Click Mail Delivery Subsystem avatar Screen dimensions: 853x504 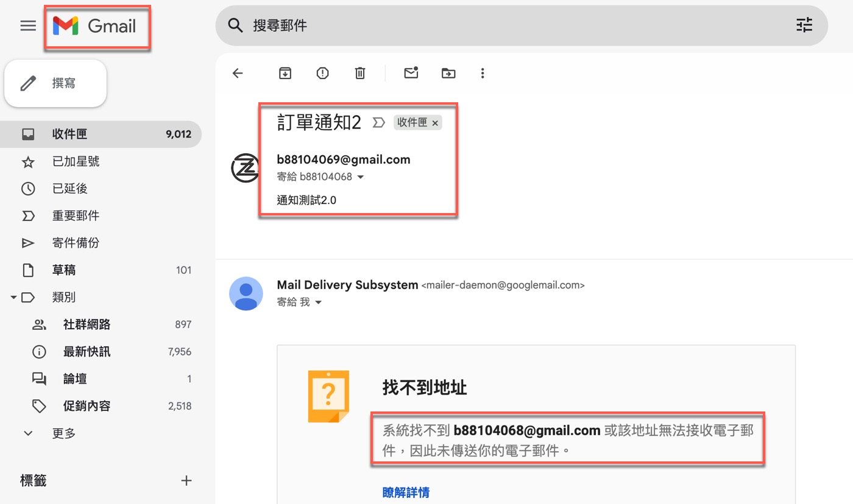pos(246,293)
